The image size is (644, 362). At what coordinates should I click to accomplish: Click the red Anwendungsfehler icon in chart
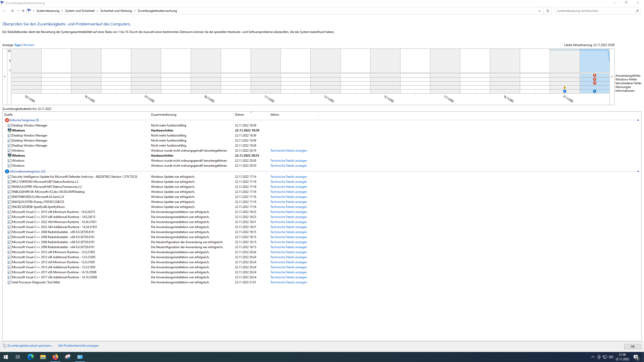pos(594,75)
